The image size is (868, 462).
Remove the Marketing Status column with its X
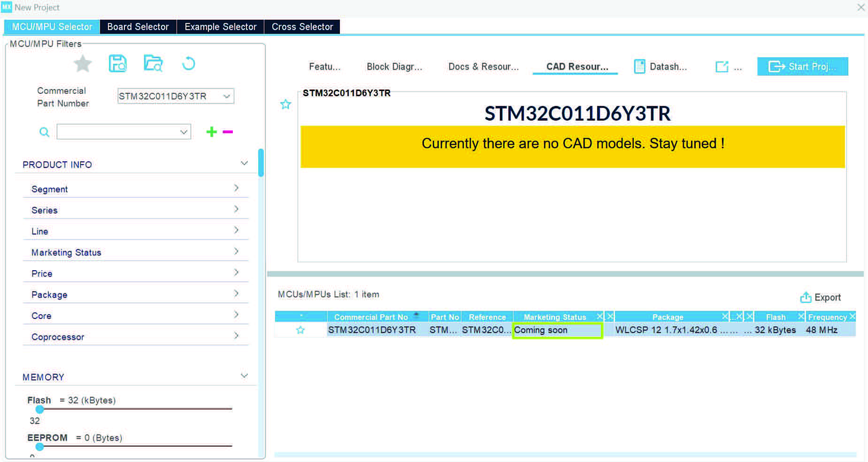pos(599,317)
